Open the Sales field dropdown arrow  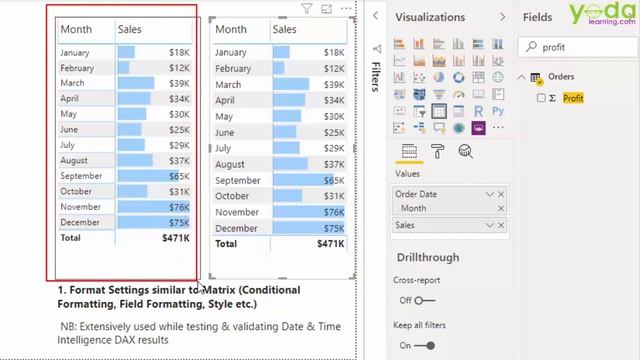[x=490, y=225]
